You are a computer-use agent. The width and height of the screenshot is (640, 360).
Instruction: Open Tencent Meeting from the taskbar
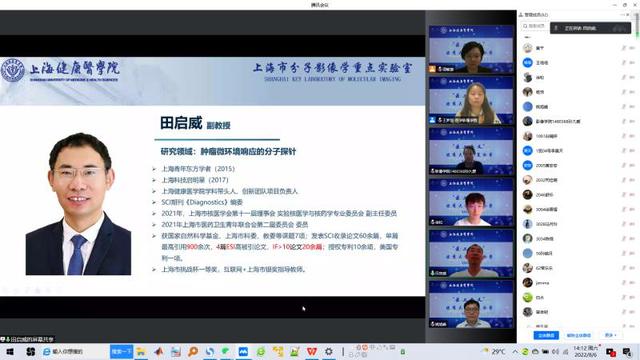(243, 351)
